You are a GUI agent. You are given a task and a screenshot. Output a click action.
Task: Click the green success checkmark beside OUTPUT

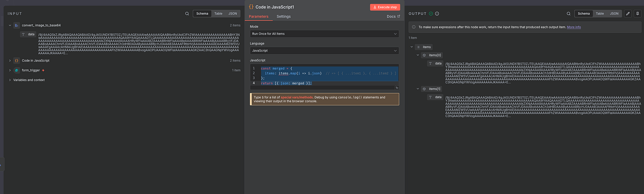[431, 14]
